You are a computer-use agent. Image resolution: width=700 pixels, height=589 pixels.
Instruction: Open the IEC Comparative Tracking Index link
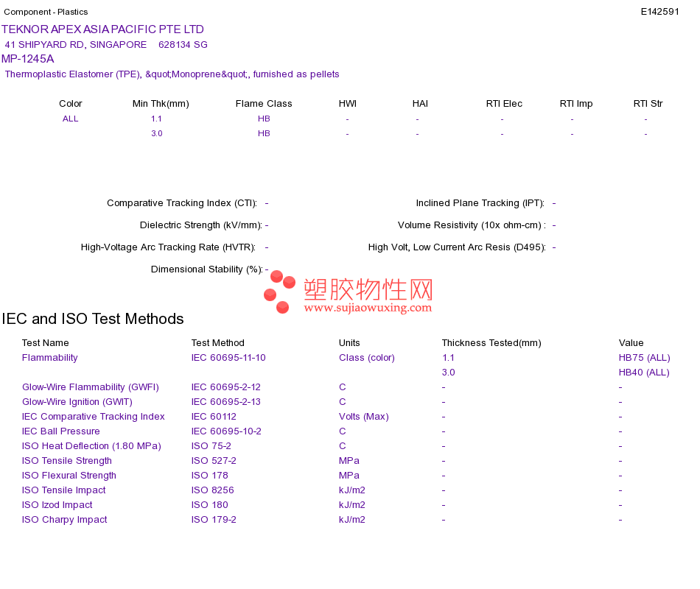94,417
